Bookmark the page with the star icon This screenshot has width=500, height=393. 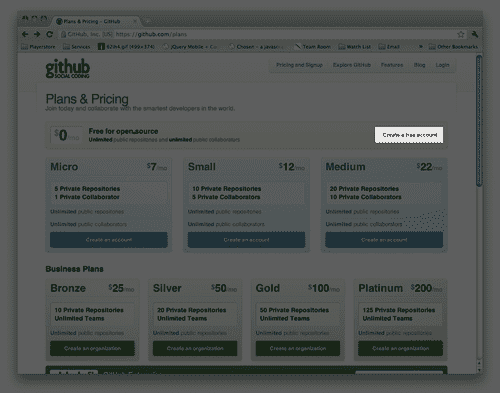(x=461, y=34)
